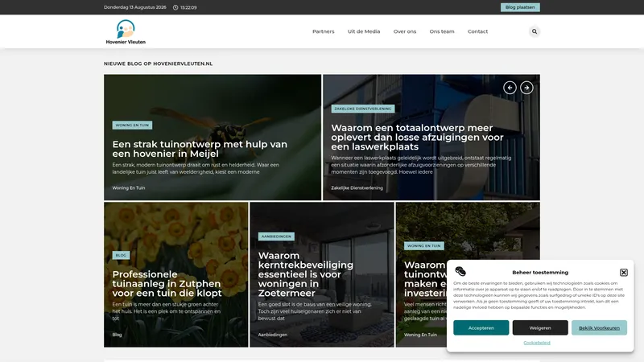The height and width of the screenshot is (362, 644).
Task: Click the Zakelijke Dienstverlening tag badge
Action: coord(363,109)
